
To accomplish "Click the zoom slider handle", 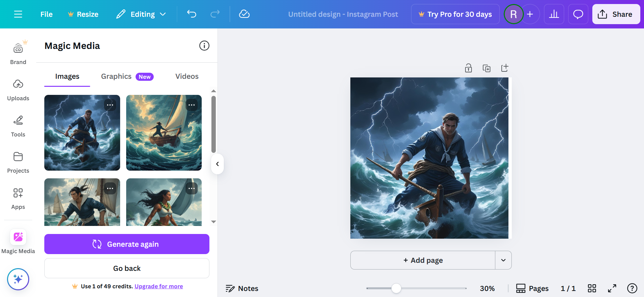I will pyautogui.click(x=396, y=288).
